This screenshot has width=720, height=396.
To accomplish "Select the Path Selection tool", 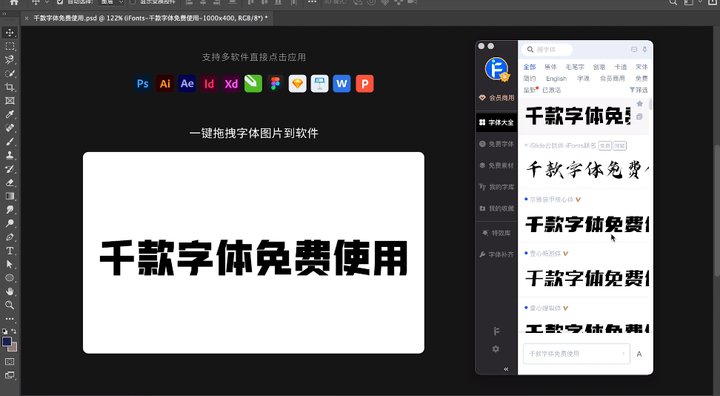I will 10,264.
